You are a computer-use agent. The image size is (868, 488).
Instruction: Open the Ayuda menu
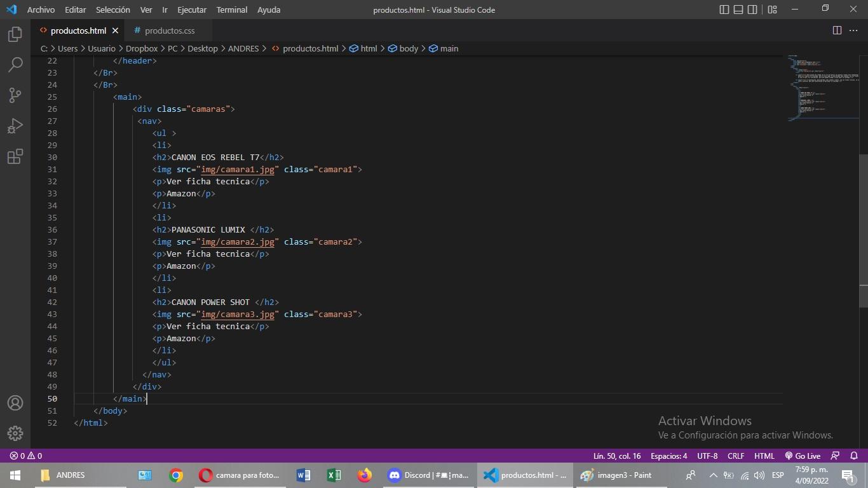click(269, 10)
